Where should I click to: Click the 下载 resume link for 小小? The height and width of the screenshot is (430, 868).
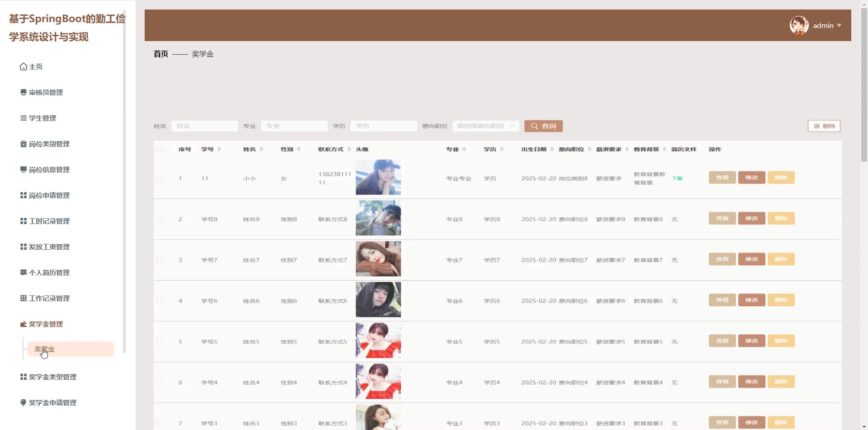click(x=677, y=178)
